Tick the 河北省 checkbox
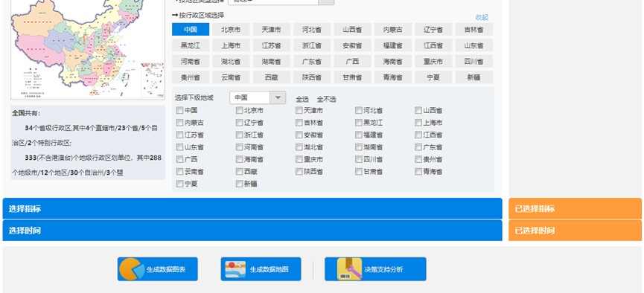Image resolution: width=644 pixels, height=293 pixels. pos(359,110)
